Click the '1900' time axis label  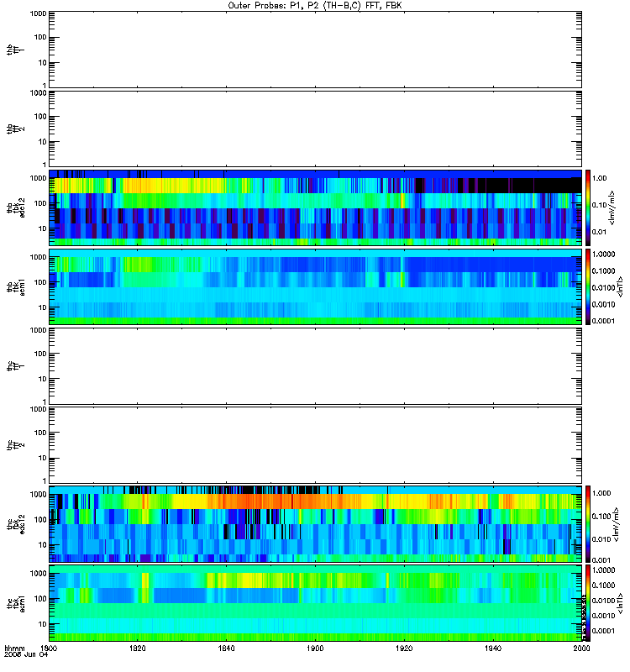[316, 648]
